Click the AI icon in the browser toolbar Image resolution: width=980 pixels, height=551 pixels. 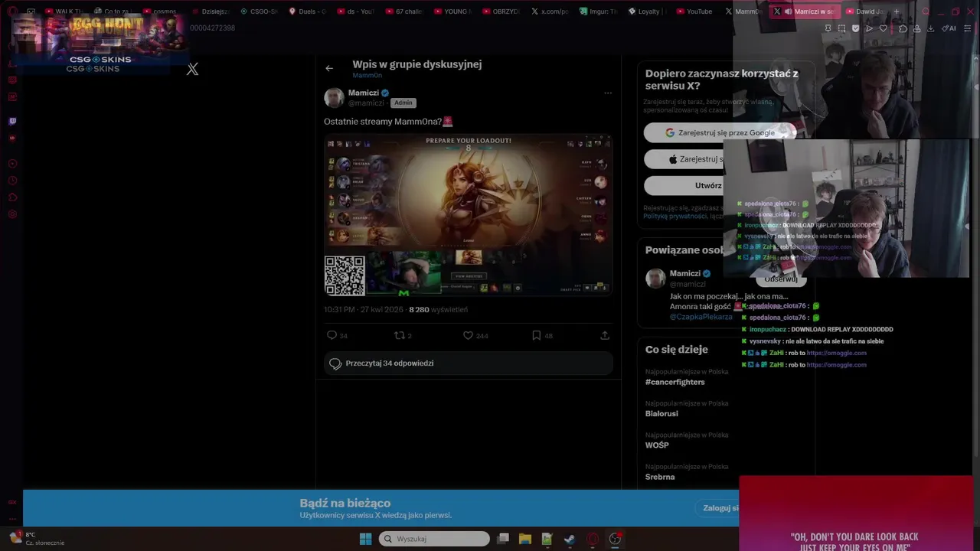[949, 28]
